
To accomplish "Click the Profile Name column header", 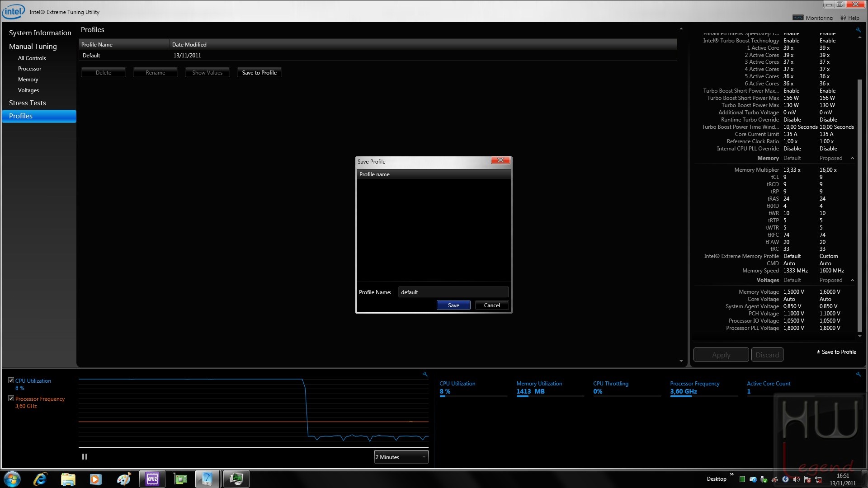I will (x=124, y=45).
